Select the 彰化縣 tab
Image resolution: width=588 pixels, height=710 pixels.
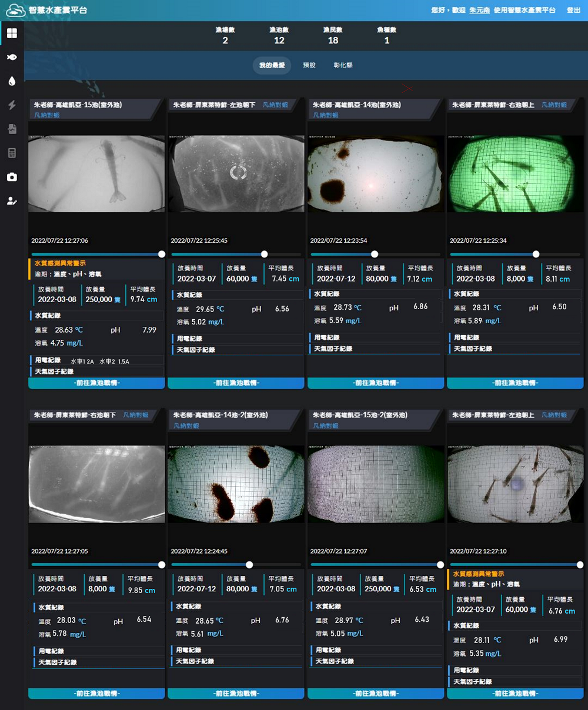(343, 65)
